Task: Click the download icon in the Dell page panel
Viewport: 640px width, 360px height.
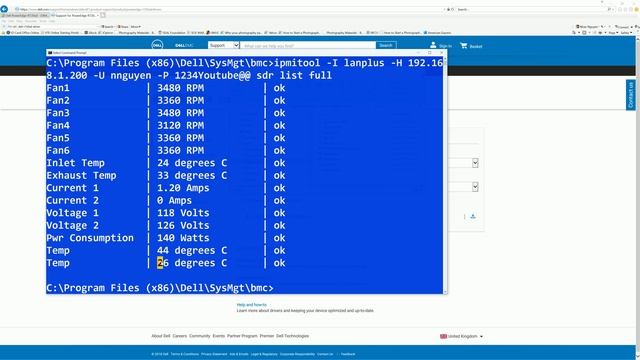Action: pyautogui.click(x=473, y=216)
